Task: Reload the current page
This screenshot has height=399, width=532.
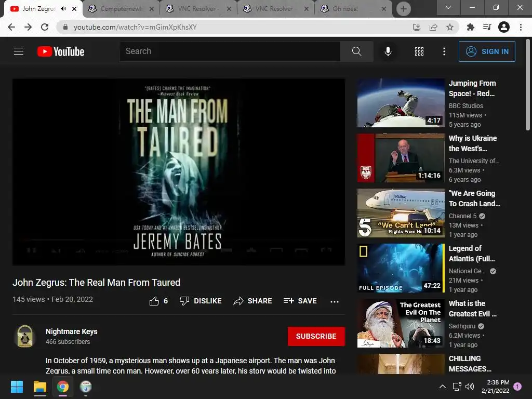Action: pyautogui.click(x=45, y=27)
